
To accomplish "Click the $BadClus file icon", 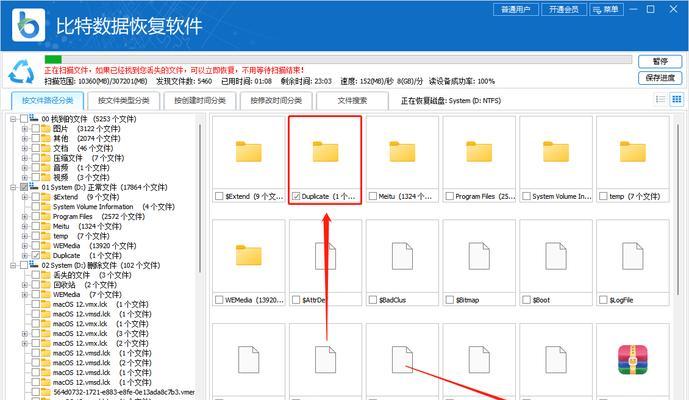I will (402, 256).
